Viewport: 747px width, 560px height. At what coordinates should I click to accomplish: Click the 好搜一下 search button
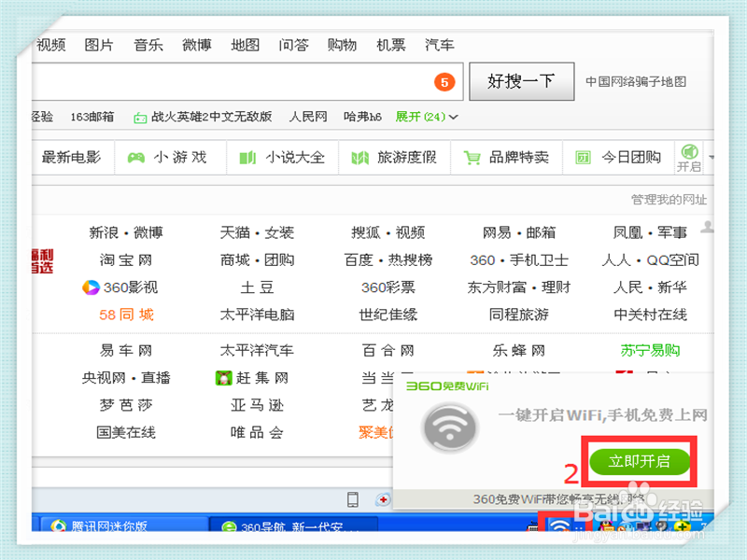[522, 81]
